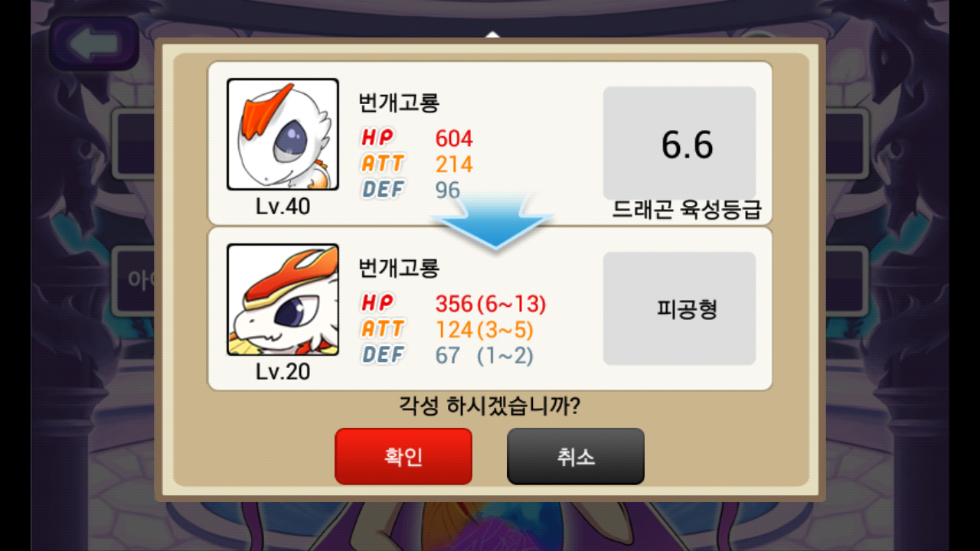Tap the lower 번개고룡 dragon name
Viewport: 980px width, 551px height.
pyautogui.click(x=399, y=267)
